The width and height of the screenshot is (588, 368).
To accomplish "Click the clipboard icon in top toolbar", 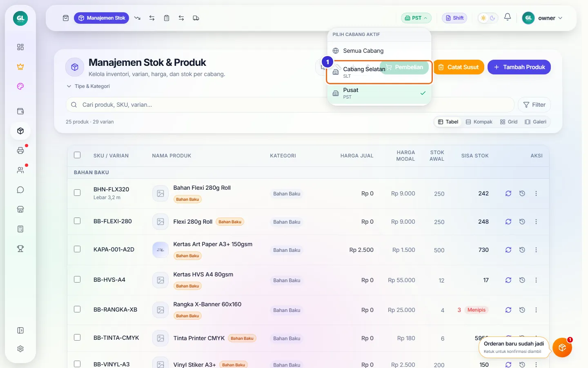I will click(x=167, y=18).
